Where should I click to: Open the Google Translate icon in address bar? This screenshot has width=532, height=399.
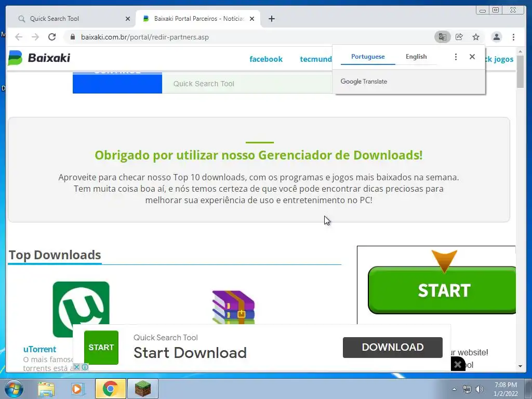pos(443,37)
